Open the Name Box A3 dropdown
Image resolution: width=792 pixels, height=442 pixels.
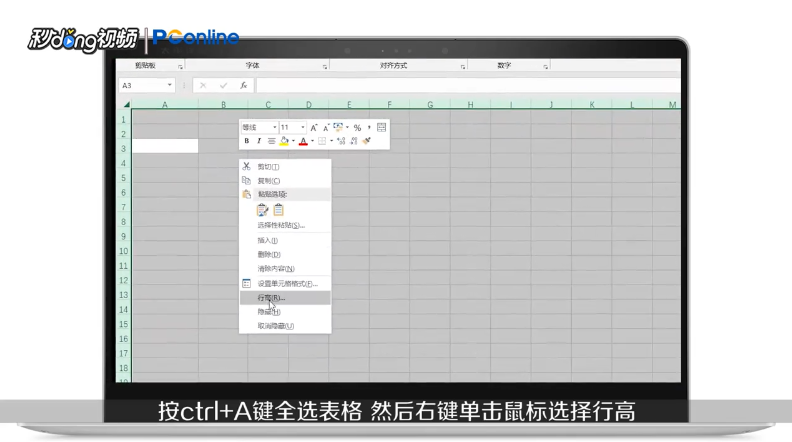[169, 85]
